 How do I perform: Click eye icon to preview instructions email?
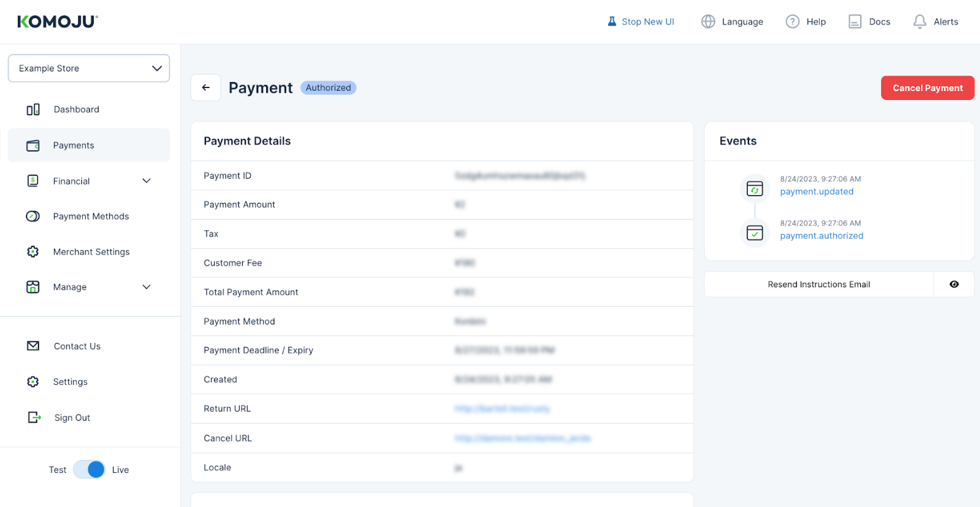[954, 284]
